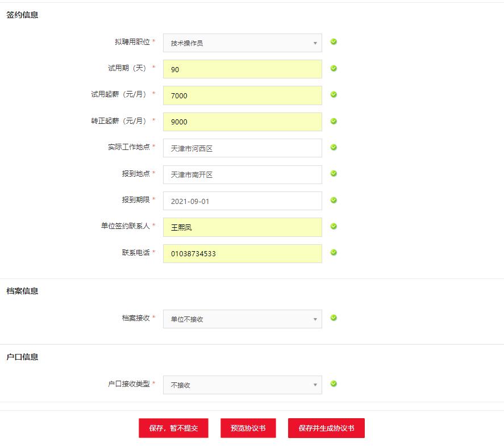Screen dimensions: 504x446
Task: Click green checkmark beside 报到期限 field
Action: coord(334,200)
